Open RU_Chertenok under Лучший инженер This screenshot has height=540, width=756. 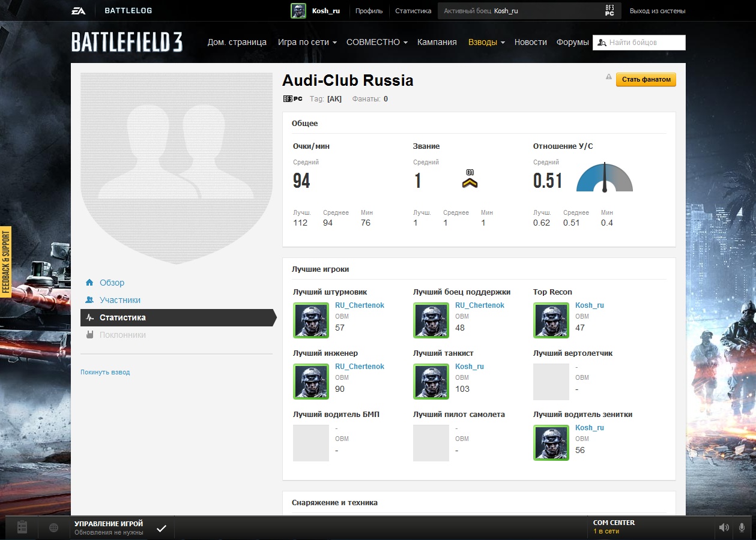click(360, 367)
